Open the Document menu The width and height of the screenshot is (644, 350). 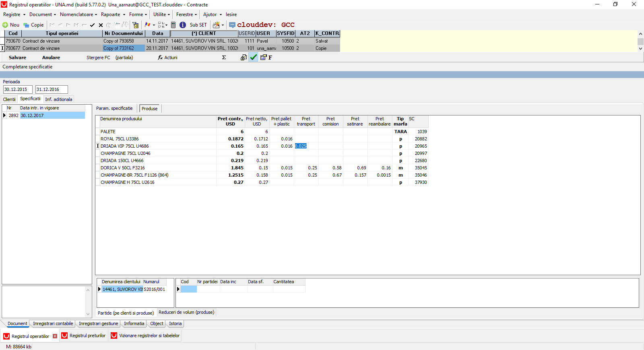[x=42, y=14]
